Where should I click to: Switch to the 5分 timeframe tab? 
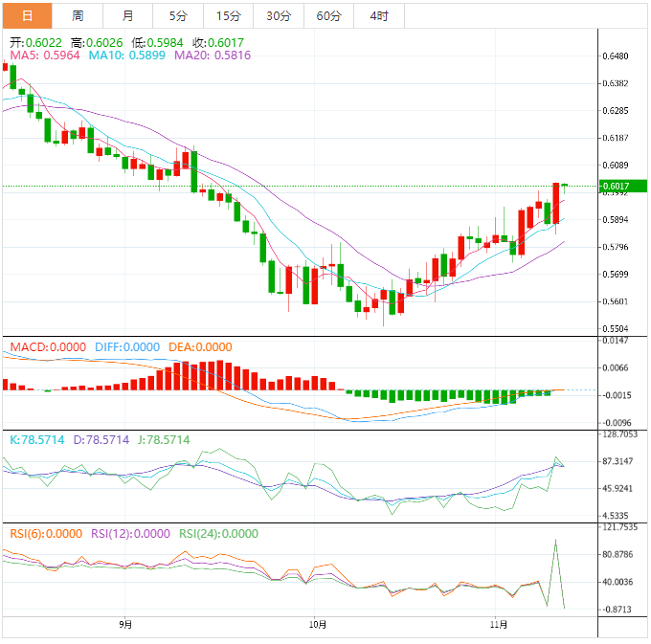178,16
